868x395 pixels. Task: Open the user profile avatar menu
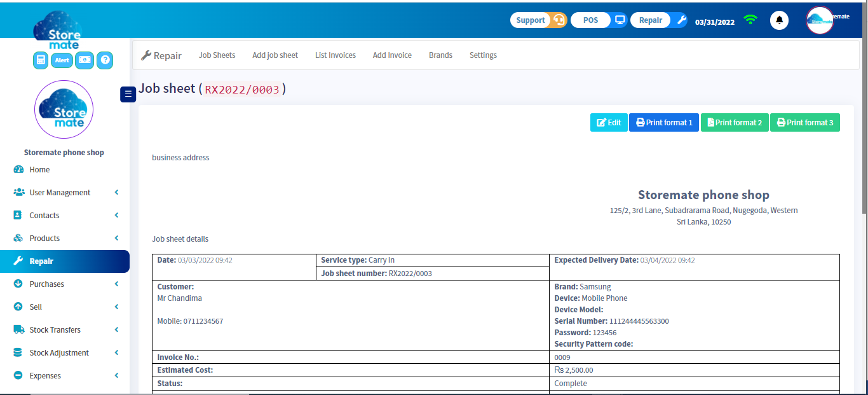[x=820, y=20]
